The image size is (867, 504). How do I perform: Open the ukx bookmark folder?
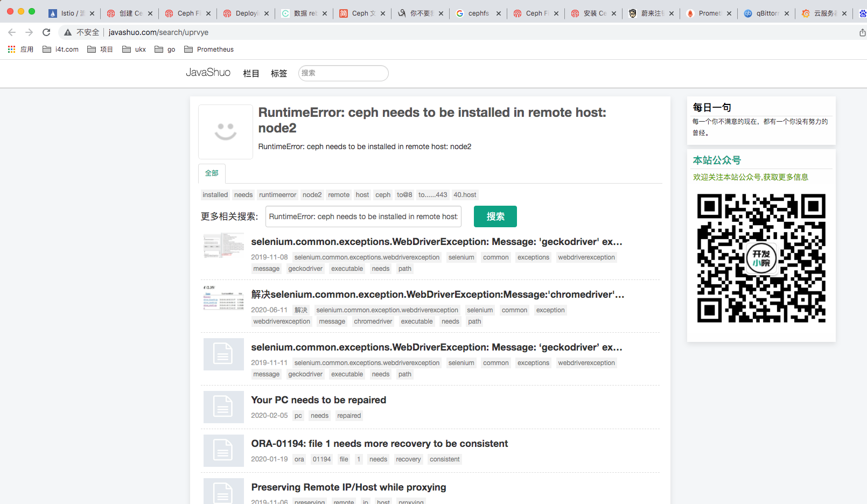[134, 49]
